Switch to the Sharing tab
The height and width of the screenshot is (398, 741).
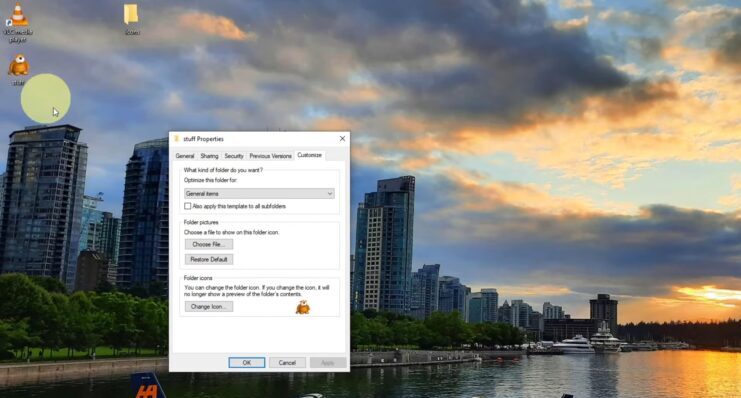[x=209, y=156]
